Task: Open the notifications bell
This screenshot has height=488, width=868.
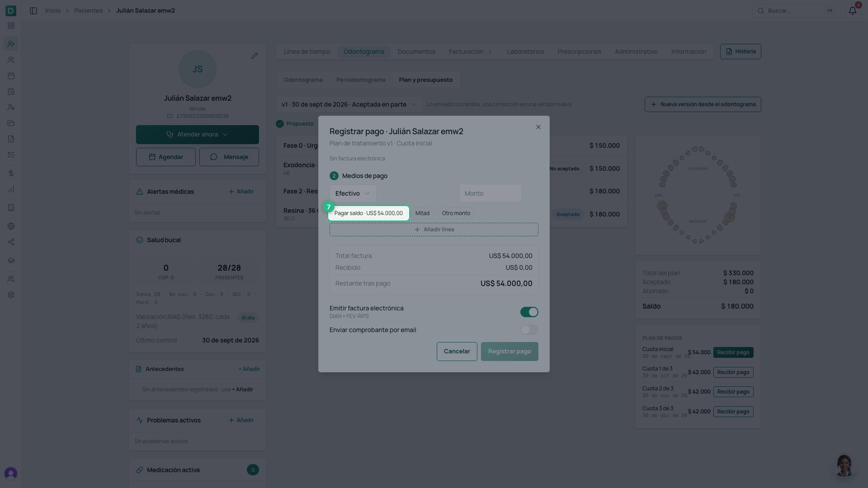Action: [852, 10]
